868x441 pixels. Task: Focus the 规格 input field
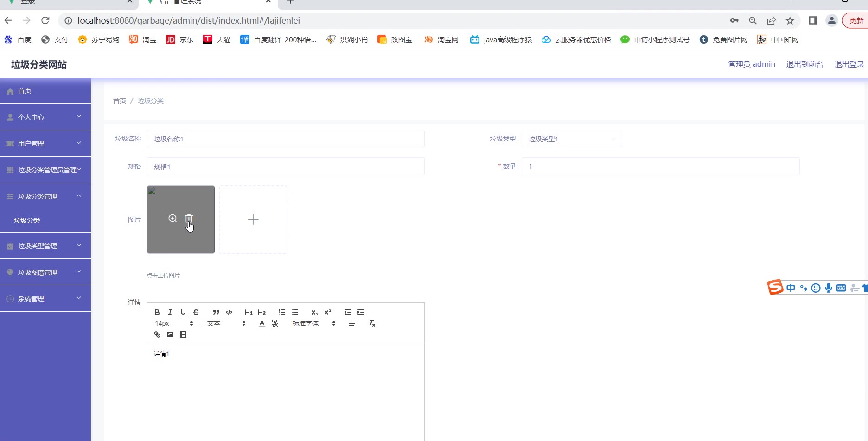(x=286, y=167)
